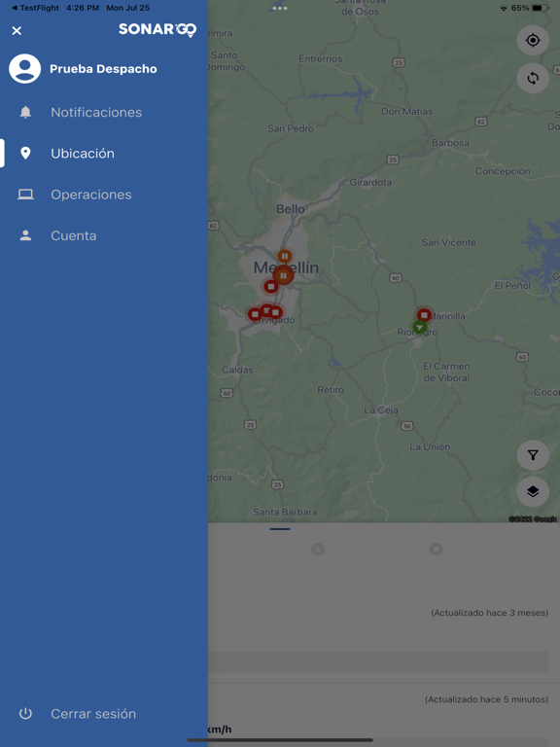
Task: Tap the iPad multitasking three-dots control
Action: point(280,8)
